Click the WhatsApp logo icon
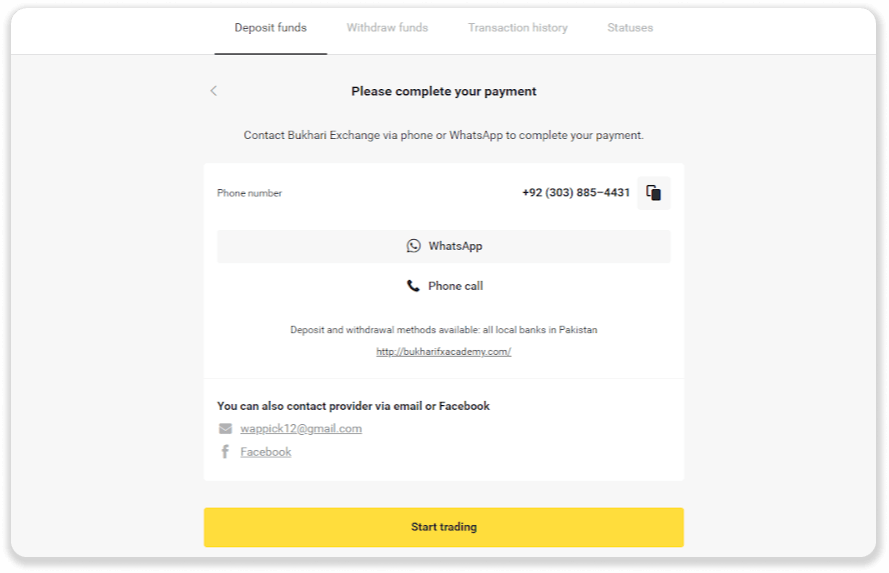This screenshot has width=889, height=573. pyautogui.click(x=414, y=246)
